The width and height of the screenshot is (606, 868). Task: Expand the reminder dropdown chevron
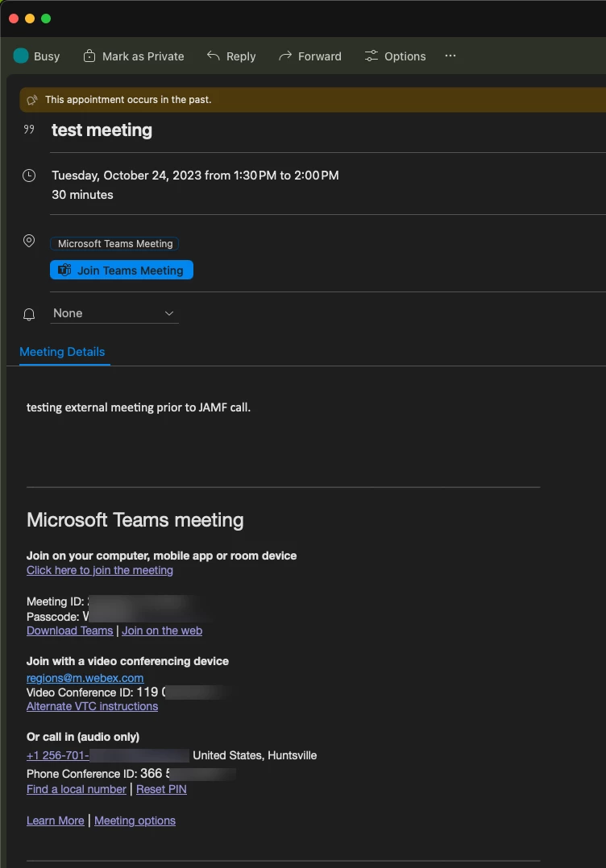click(x=169, y=313)
